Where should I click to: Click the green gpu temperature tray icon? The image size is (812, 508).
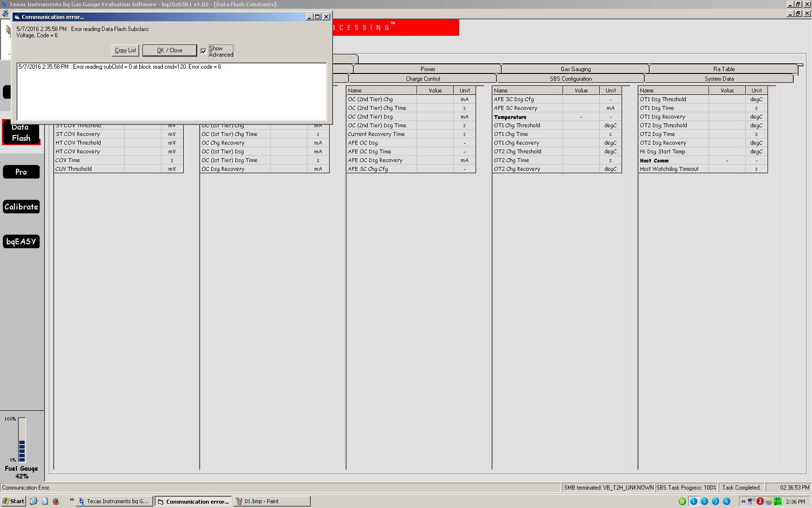click(777, 501)
